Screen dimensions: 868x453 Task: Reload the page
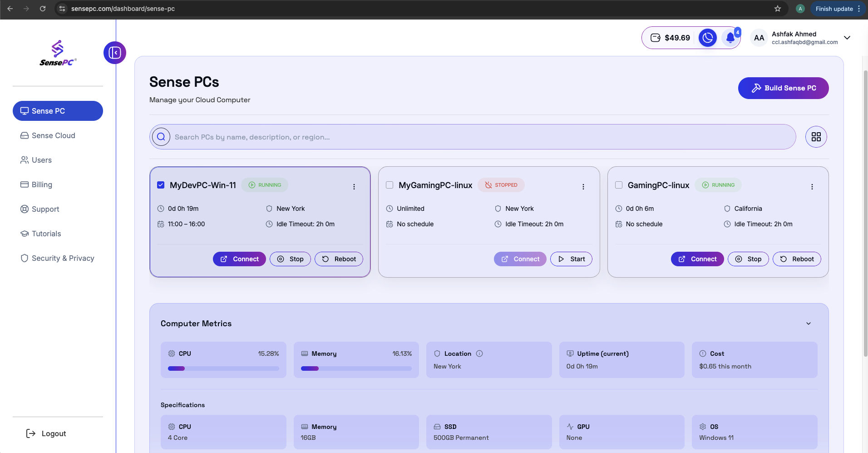pyautogui.click(x=43, y=9)
